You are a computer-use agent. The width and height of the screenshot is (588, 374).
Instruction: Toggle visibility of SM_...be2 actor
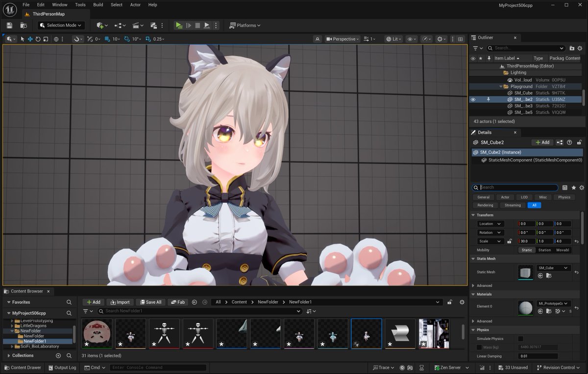472,99
